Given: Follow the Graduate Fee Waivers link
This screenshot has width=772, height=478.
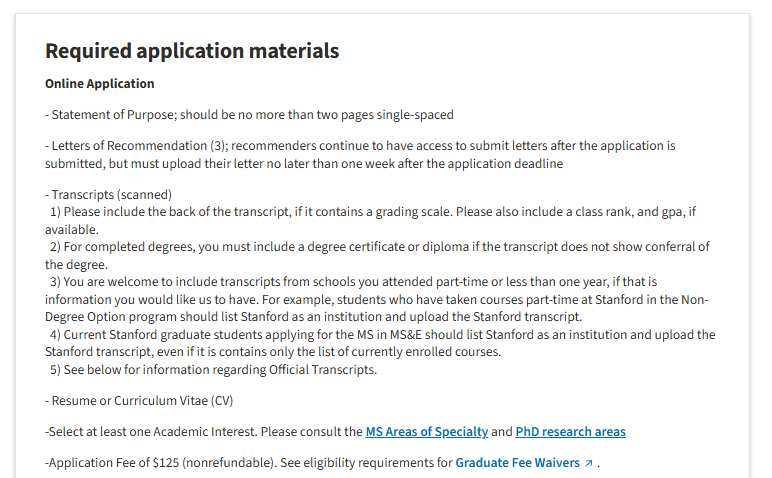Looking at the screenshot, I should tap(517, 463).
